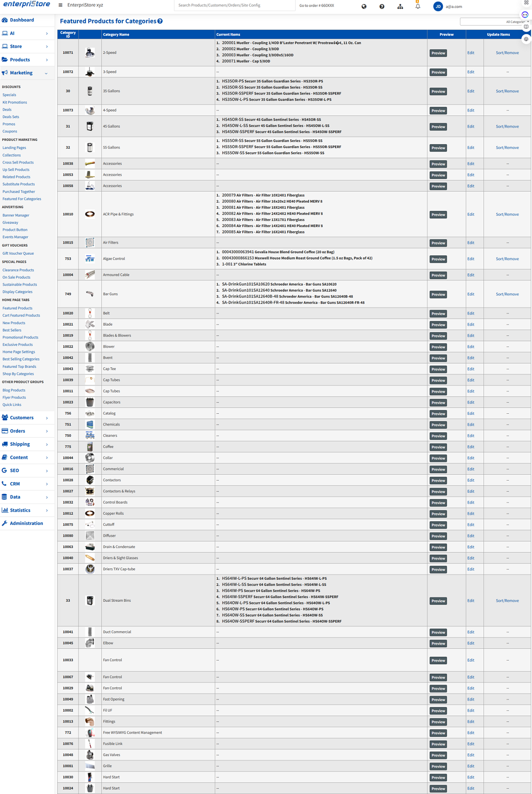Open the sitemap icon in top bar
The image size is (532, 794).
pos(400,6)
